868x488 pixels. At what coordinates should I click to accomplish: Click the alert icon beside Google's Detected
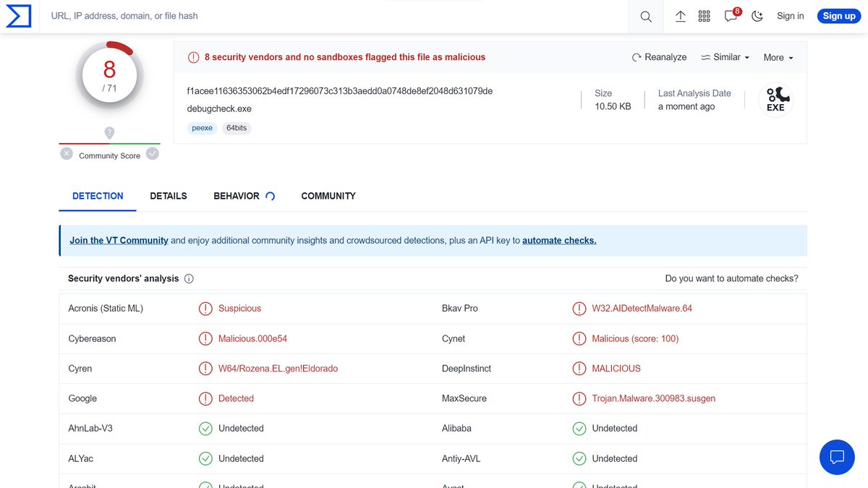[x=205, y=398]
